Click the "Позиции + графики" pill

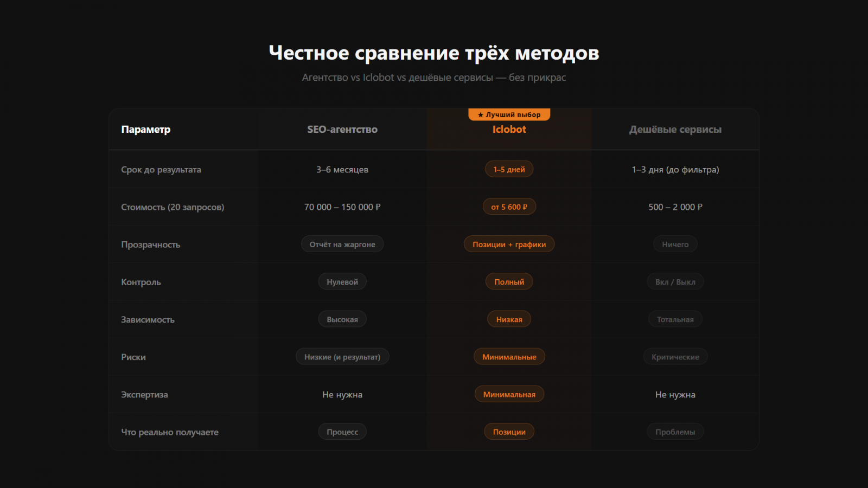click(509, 244)
